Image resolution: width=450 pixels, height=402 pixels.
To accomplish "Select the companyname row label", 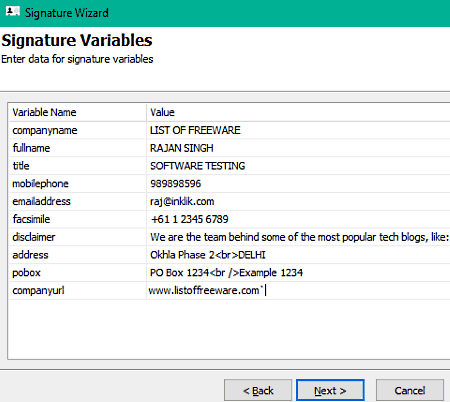I will click(x=45, y=130).
